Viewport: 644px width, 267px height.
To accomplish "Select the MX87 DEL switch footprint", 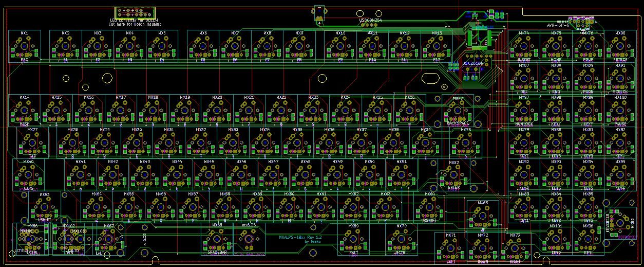I will pos(523,79).
